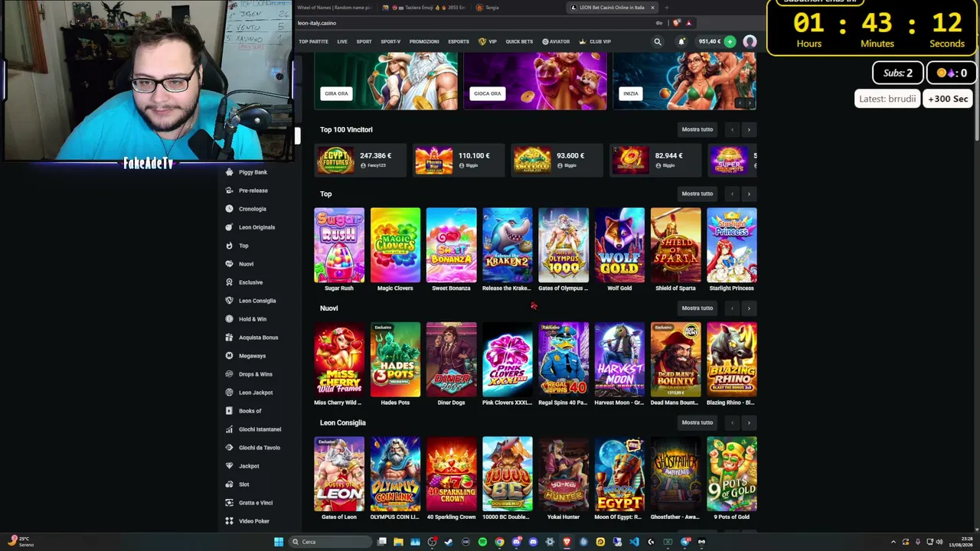
Task: Click Mostra tutto in the Nuovi section
Action: (x=697, y=308)
